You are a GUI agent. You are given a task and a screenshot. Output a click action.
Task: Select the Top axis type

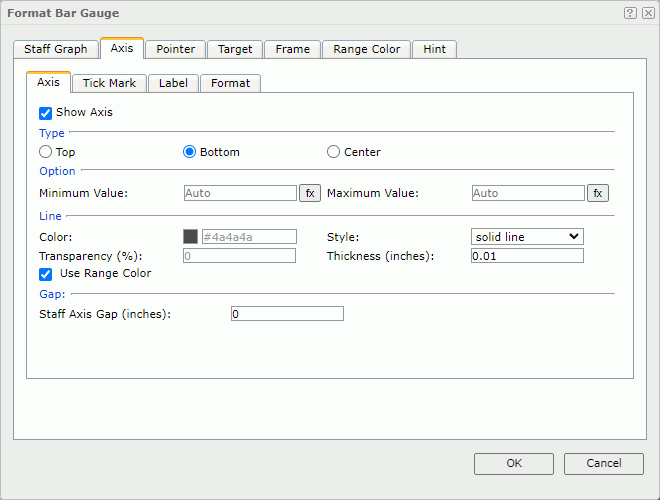coord(45,152)
